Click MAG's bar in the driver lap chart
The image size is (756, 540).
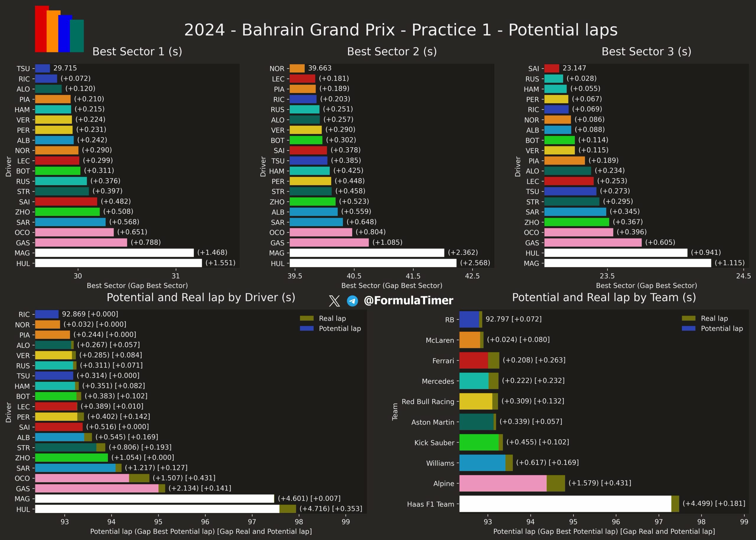154,498
